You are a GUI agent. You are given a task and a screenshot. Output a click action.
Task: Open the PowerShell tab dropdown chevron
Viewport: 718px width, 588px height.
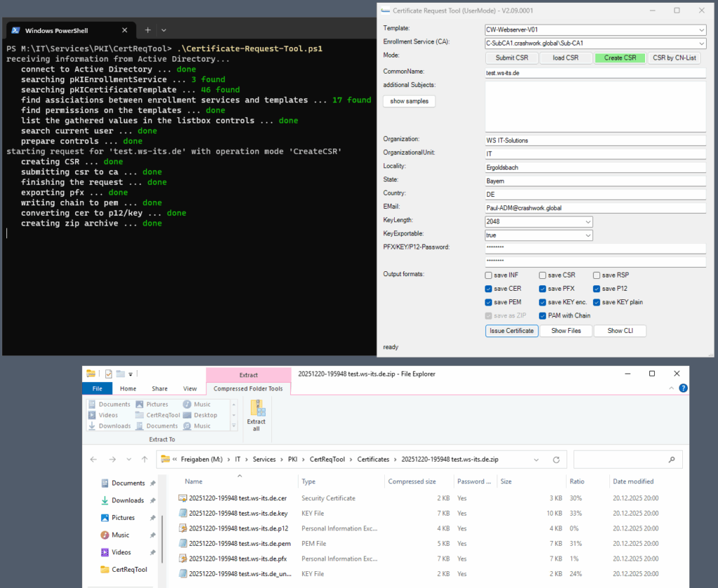[x=164, y=30]
